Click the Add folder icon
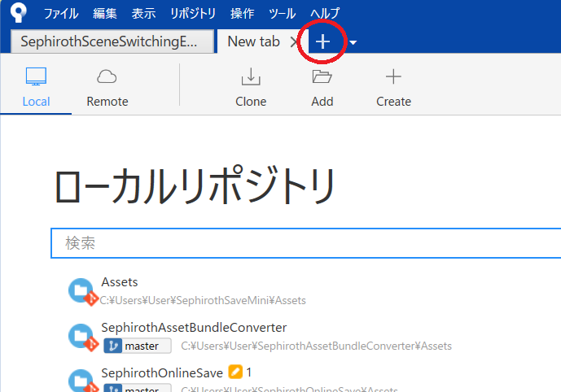This screenshot has width=561, height=392. 322,76
